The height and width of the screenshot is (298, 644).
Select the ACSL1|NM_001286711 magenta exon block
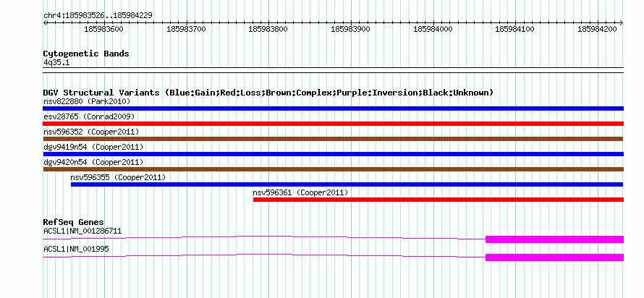[x=554, y=239]
